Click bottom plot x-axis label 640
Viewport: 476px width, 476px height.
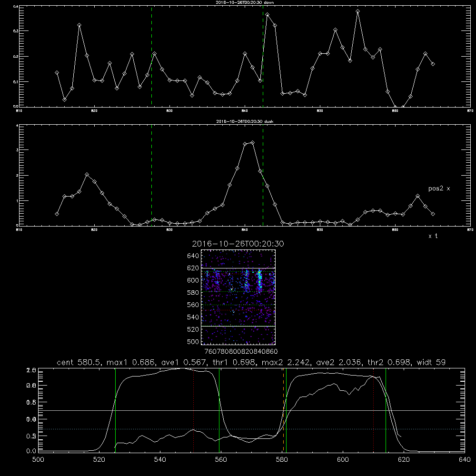pos(465,460)
